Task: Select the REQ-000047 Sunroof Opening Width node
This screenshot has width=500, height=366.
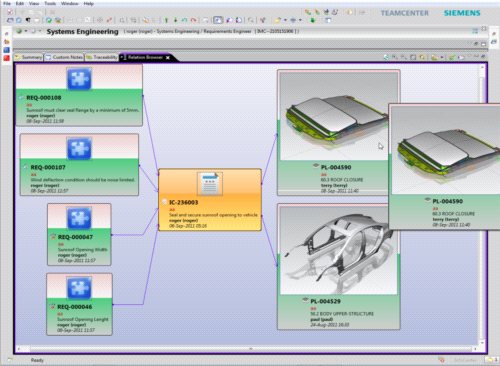Action: tap(79, 235)
